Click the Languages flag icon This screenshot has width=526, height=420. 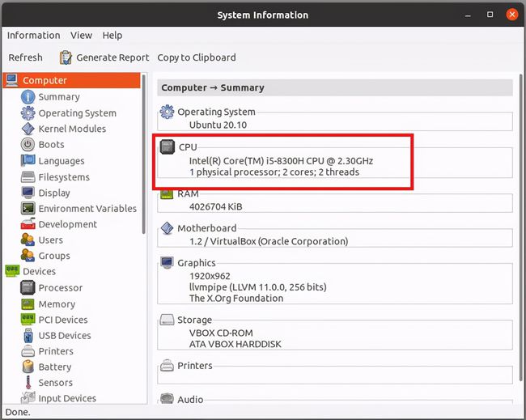pos(28,161)
